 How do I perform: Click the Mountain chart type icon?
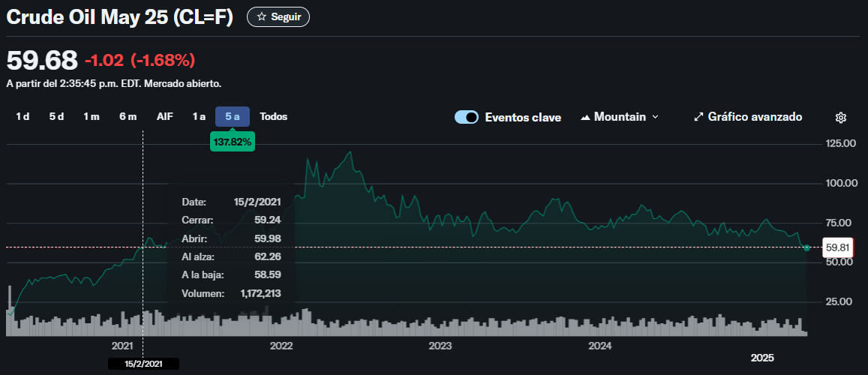pyautogui.click(x=585, y=117)
